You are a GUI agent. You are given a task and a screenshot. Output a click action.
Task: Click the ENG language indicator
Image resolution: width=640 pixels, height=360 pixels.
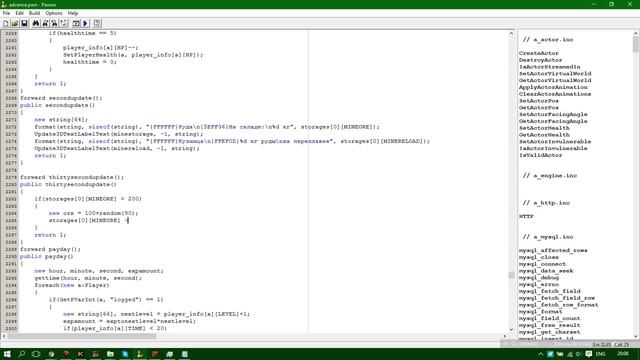(x=600, y=354)
